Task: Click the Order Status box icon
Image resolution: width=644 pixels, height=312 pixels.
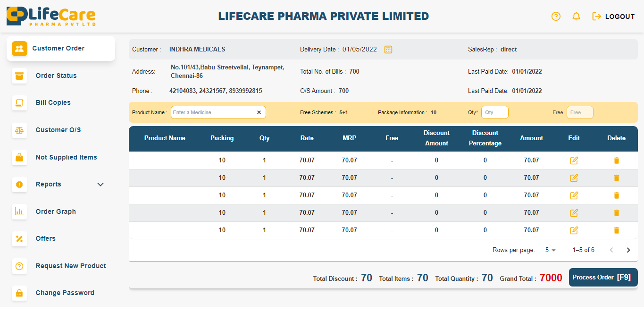Action: [19, 76]
